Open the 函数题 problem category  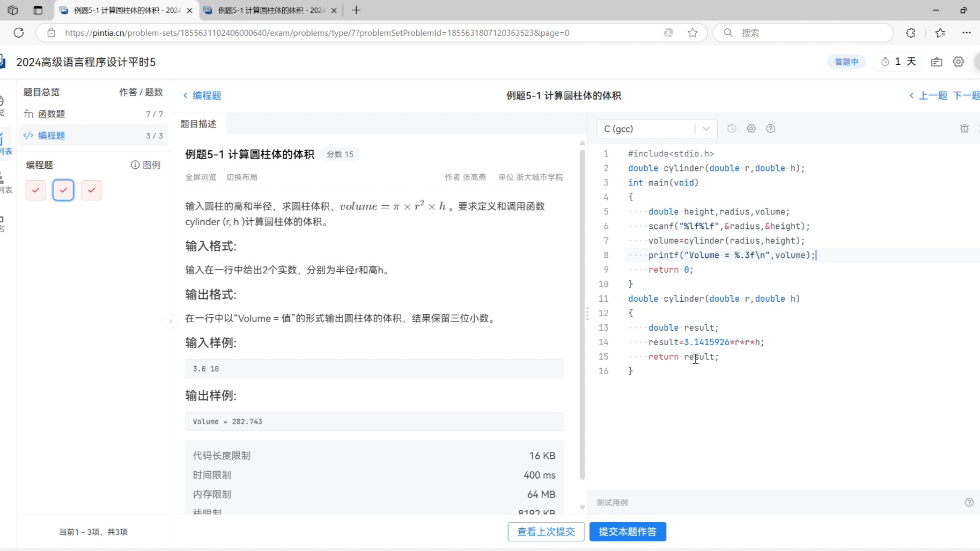point(93,114)
